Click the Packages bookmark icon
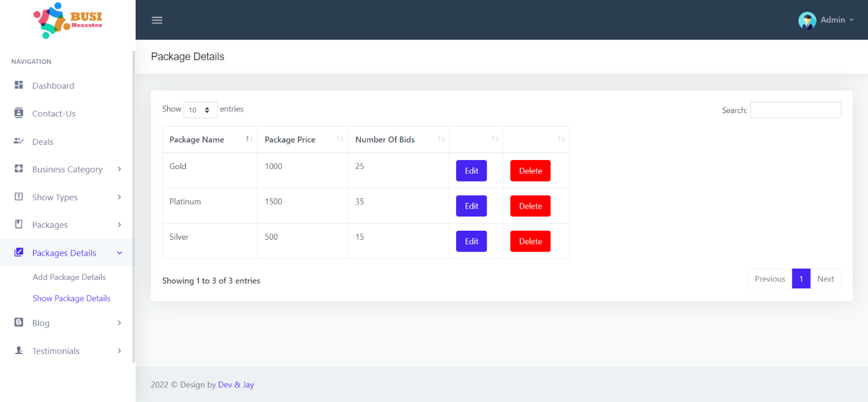This screenshot has width=868, height=402. [x=19, y=224]
